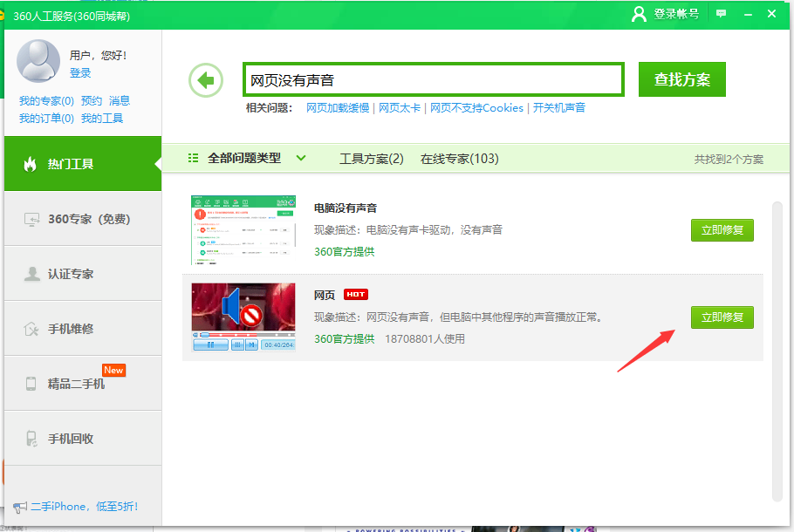The width and height of the screenshot is (794, 532).
Task: Switch to the 在线专家(103) tab
Action: (459, 159)
